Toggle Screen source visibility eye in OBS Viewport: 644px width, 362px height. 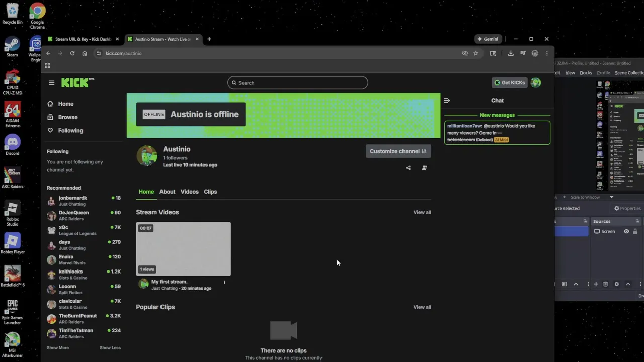[626, 231]
